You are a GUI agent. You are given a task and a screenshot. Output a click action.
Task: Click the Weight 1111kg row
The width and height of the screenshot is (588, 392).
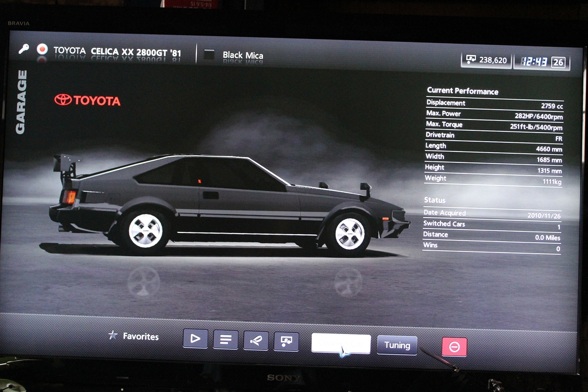click(x=493, y=180)
